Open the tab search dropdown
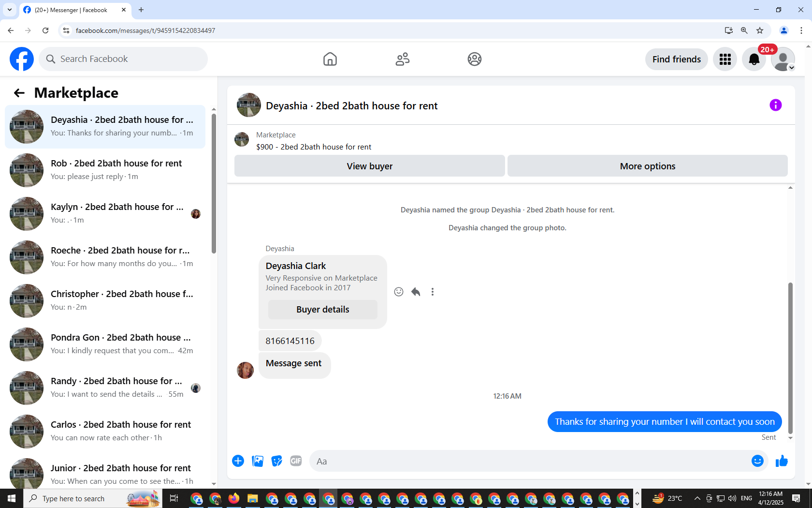812x508 pixels. click(10, 10)
